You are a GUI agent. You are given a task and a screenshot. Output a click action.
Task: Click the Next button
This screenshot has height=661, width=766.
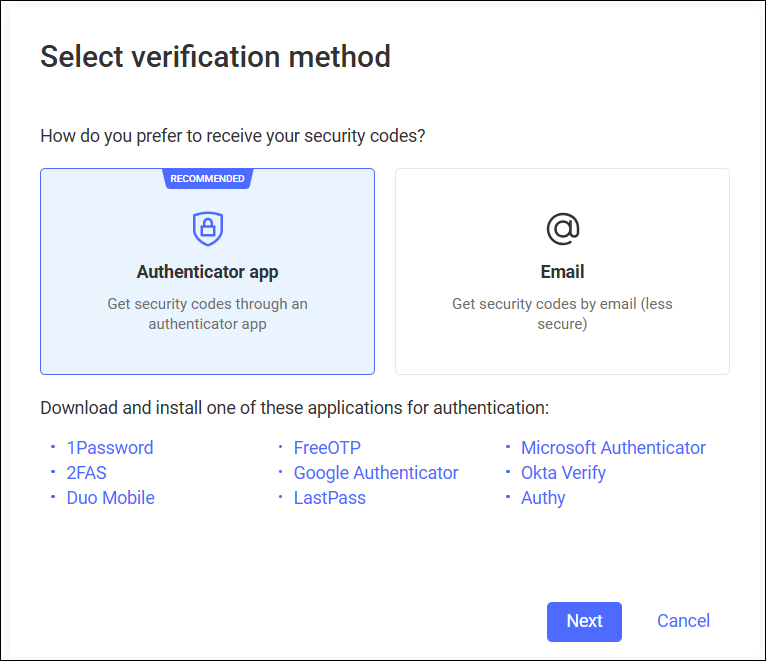click(584, 621)
